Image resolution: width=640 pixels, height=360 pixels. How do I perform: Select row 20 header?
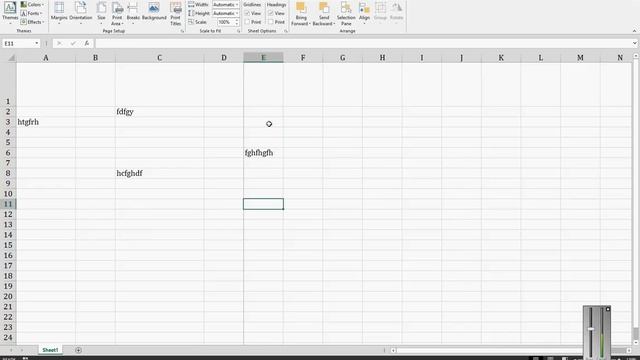click(x=8, y=297)
